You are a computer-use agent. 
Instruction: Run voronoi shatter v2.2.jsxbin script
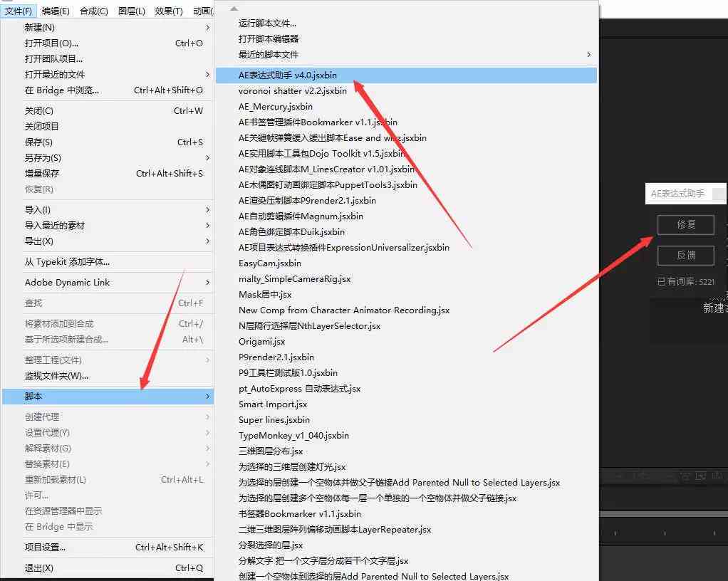(406, 91)
